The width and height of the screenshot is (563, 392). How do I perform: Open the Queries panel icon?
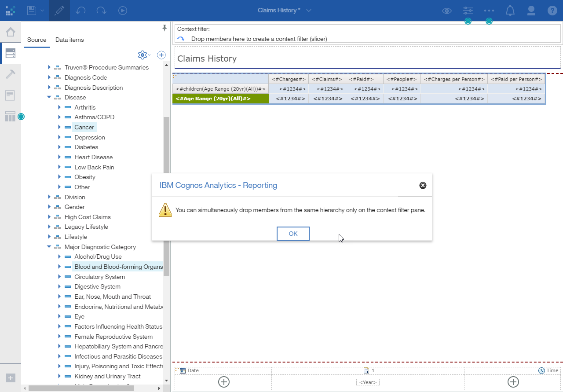coord(10,117)
